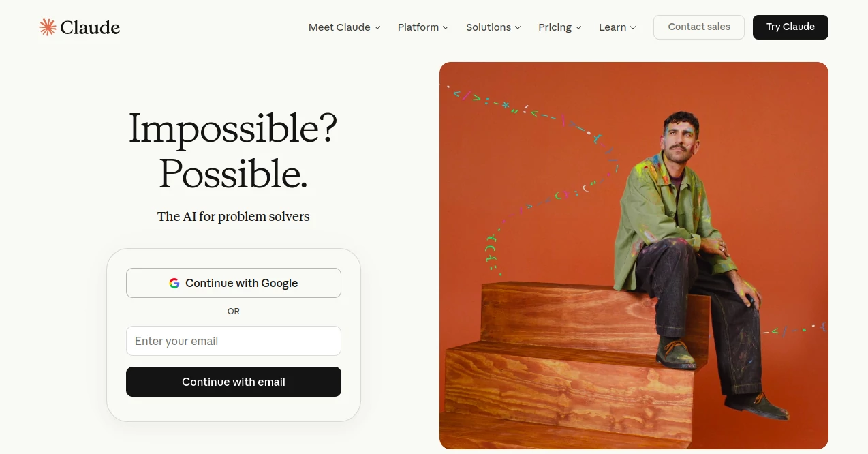The height and width of the screenshot is (454, 868).
Task: Select the Solutions menu label
Action: (489, 27)
